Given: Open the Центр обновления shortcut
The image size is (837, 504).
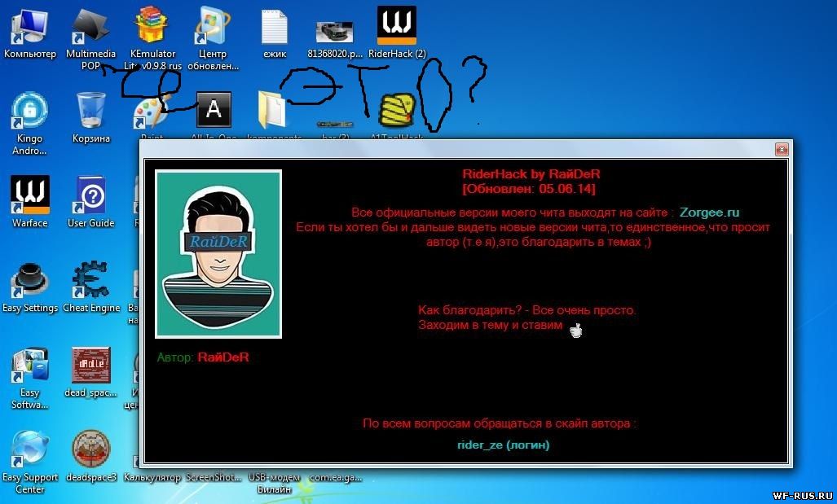Looking at the screenshot, I should pyautogui.click(x=213, y=28).
